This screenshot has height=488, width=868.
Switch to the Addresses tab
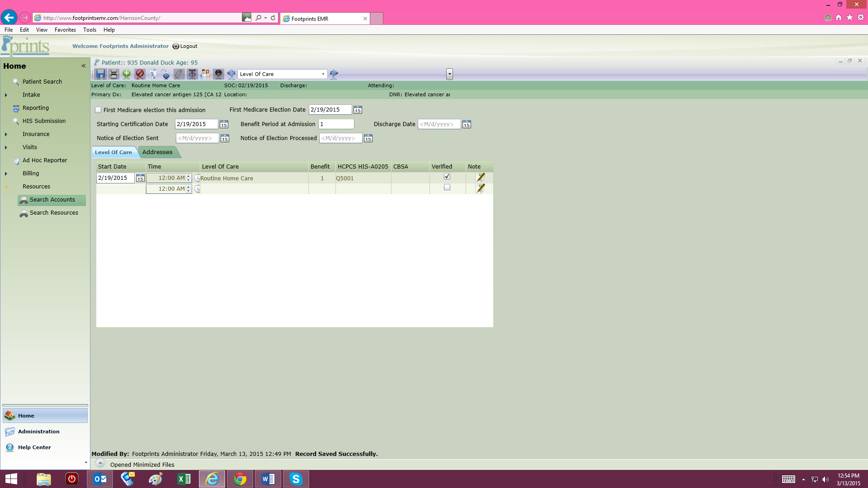click(157, 152)
